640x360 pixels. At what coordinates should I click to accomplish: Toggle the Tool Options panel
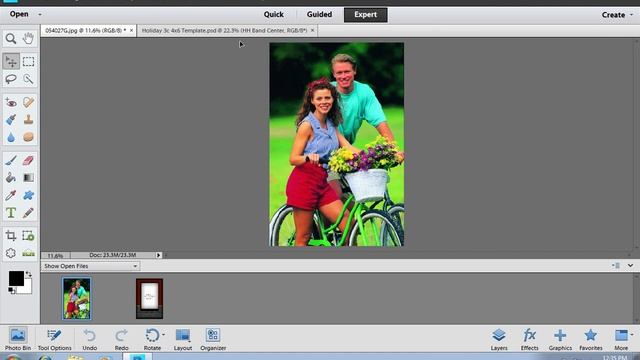tap(54, 339)
